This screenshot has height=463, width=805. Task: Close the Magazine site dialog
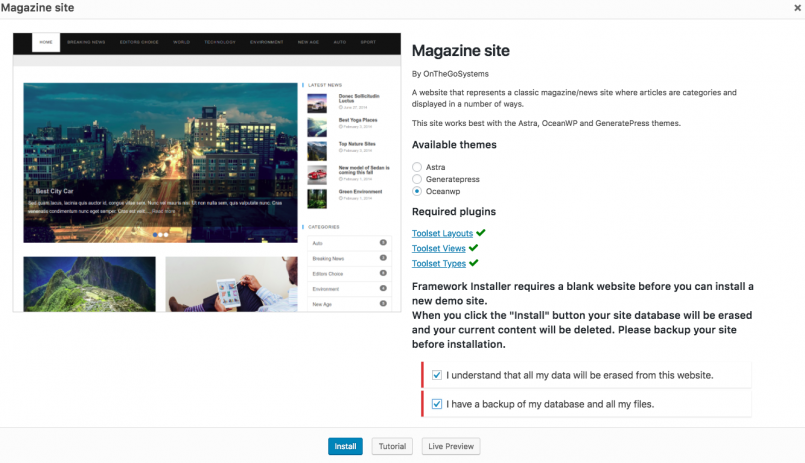[798, 8]
